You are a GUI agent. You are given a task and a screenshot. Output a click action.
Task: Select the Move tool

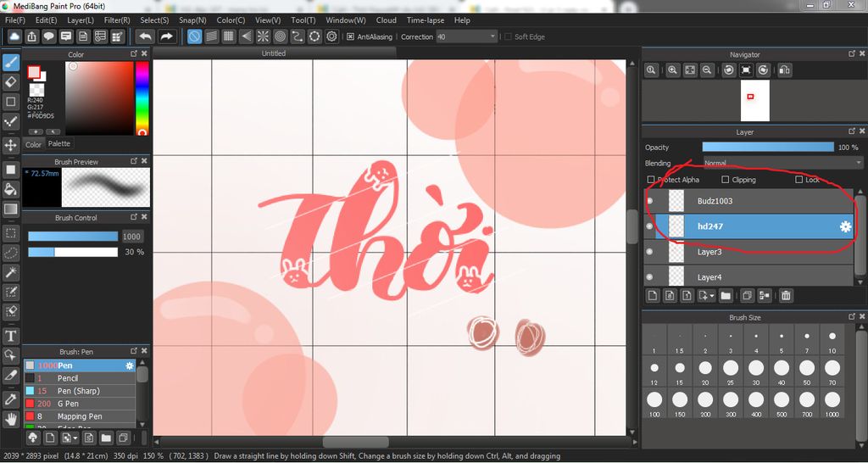[10, 145]
